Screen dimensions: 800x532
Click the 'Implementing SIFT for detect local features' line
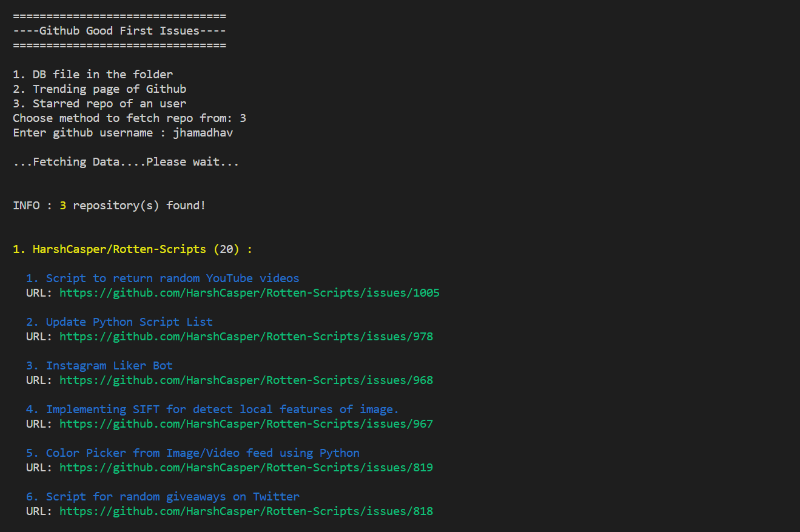213,409
